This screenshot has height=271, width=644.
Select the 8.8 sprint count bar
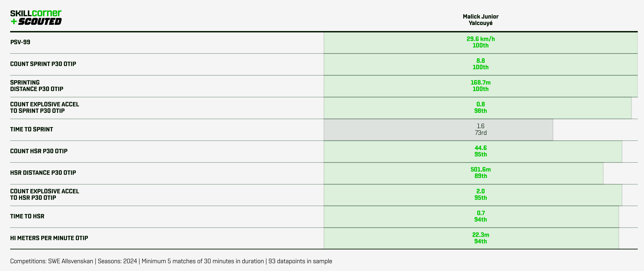(x=481, y=65)
